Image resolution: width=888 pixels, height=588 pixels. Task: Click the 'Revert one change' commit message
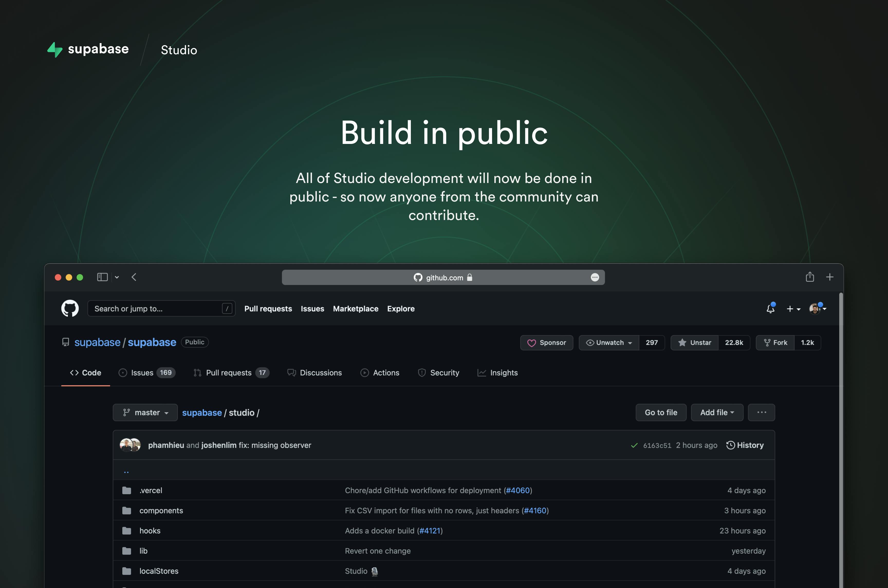(378, 551)
